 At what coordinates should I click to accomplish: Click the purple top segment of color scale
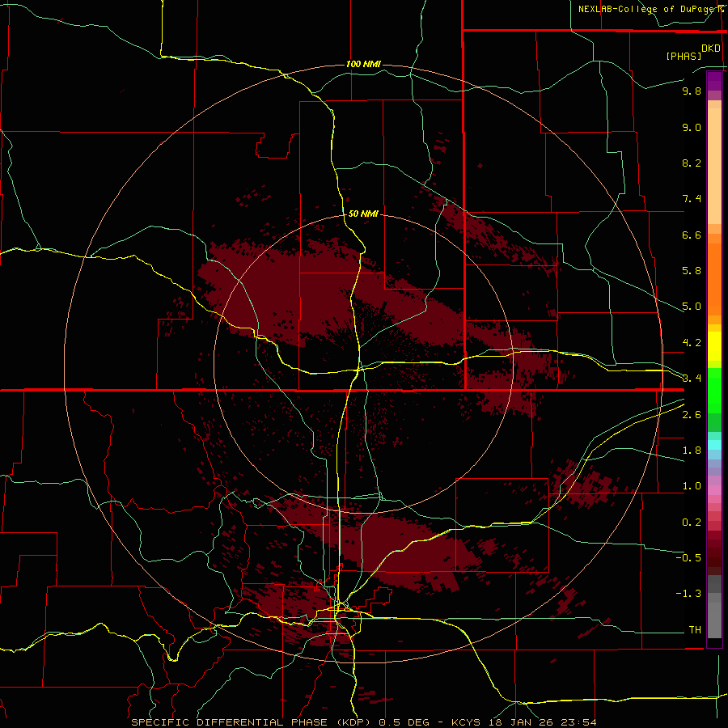tap(714, 81)
